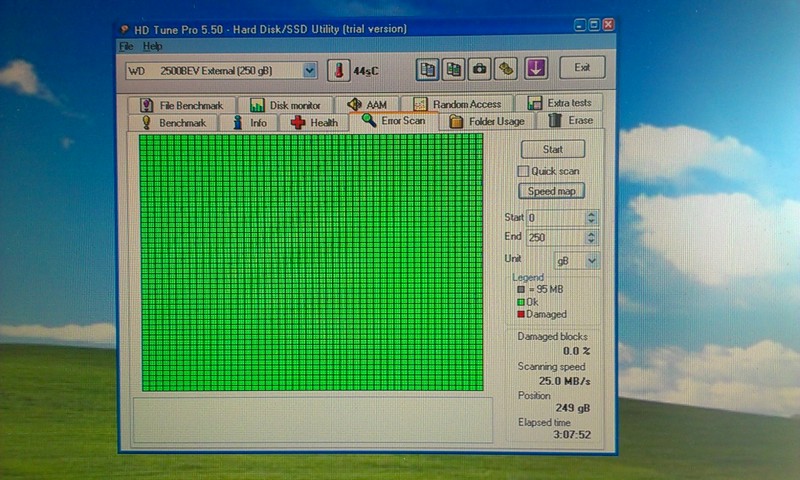Switch to the Erase tab
This screenshot has height=480, width=800.
coord(570,120)
